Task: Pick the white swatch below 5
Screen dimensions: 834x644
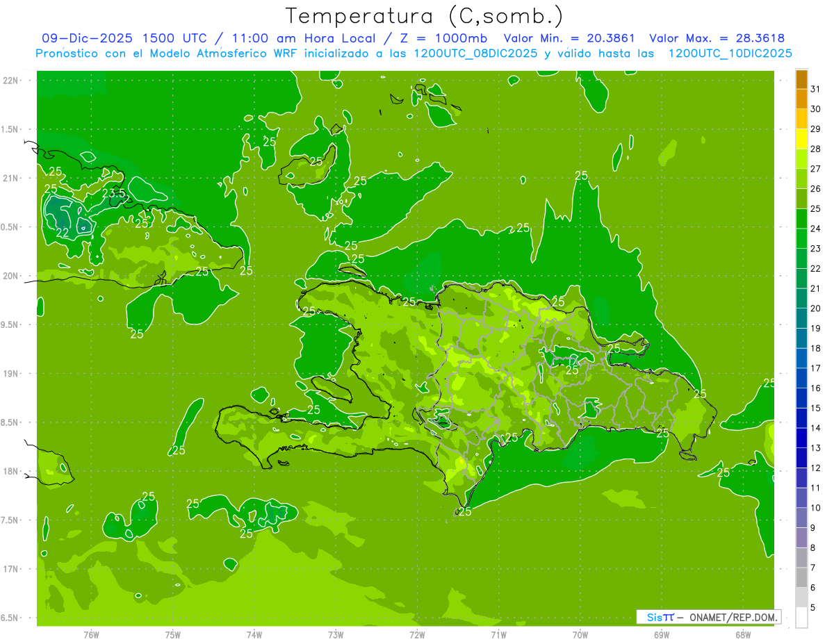Action: point(801,618)
